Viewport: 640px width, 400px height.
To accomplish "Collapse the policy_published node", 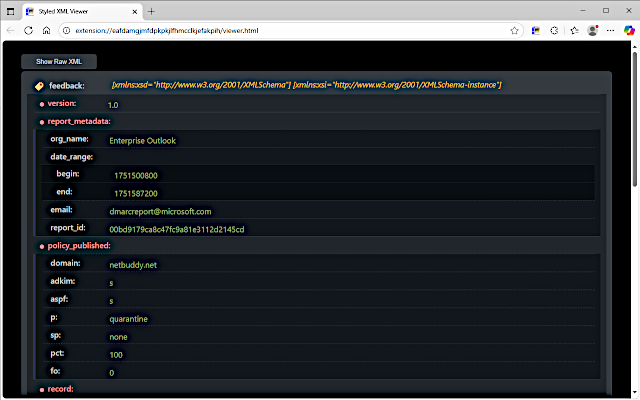I will tap(42, 247).
